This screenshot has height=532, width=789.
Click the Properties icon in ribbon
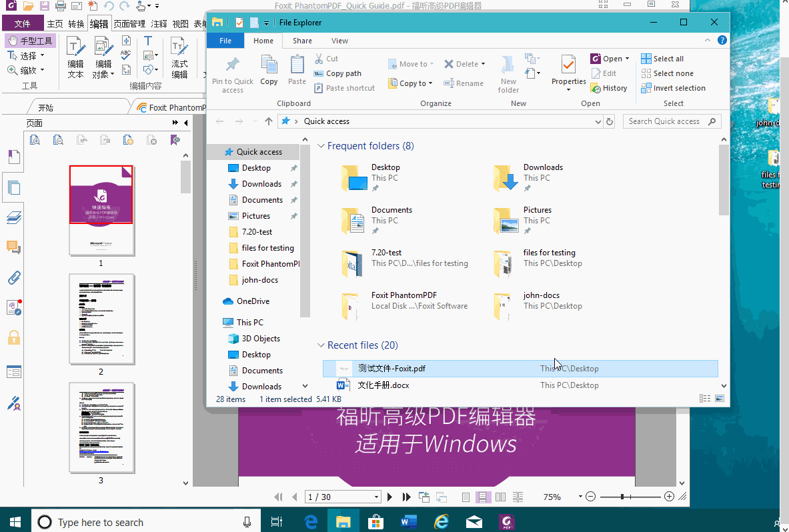click(x=568, y=66)
